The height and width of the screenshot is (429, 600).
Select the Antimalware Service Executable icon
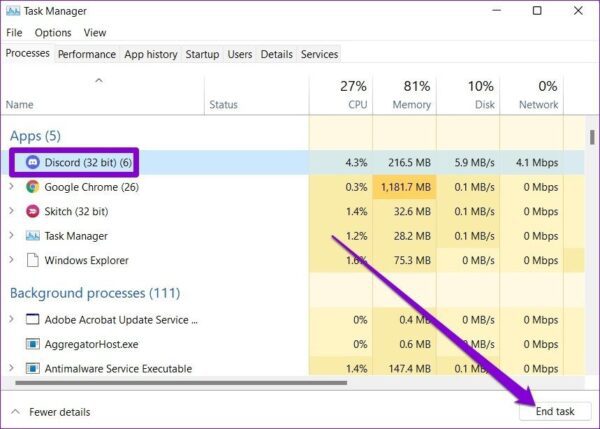(33, 368)
